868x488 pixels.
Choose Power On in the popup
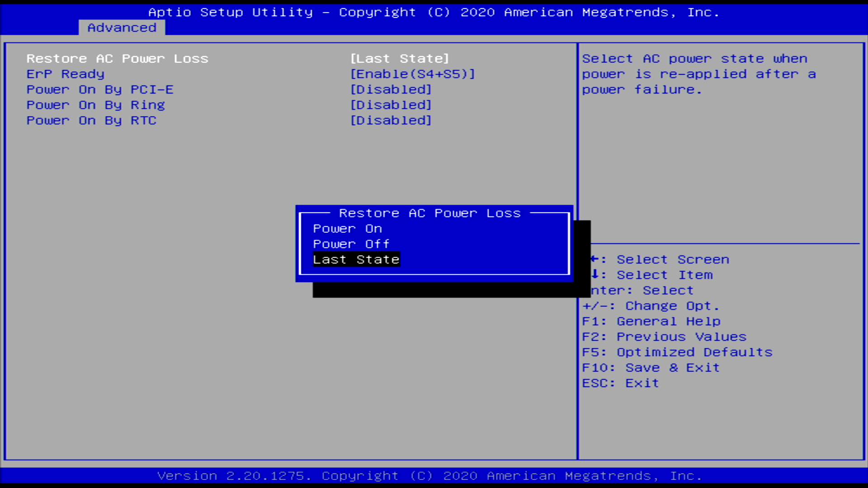pos(348,229)
